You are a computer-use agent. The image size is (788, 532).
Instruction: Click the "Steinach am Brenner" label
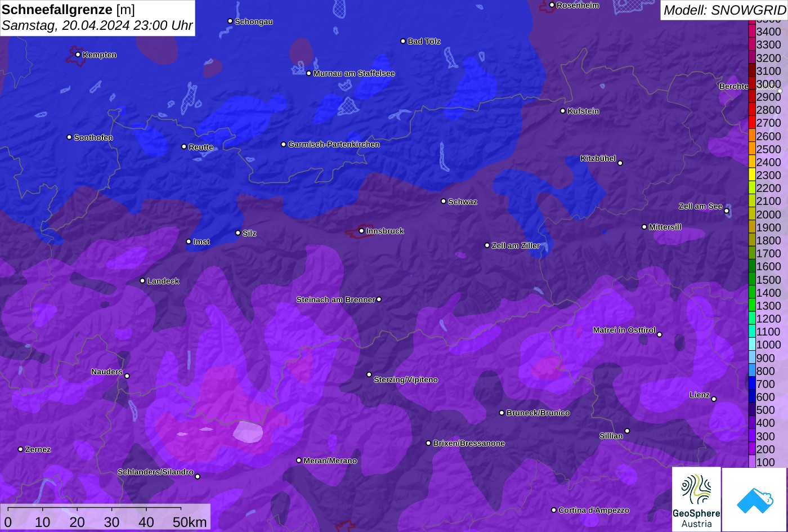(335, 299)
